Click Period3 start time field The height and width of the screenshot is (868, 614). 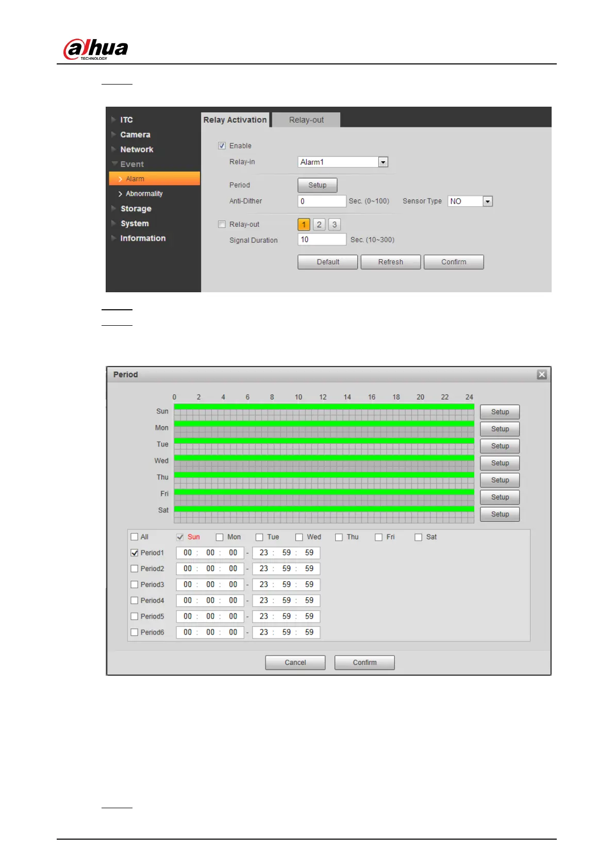210,585
